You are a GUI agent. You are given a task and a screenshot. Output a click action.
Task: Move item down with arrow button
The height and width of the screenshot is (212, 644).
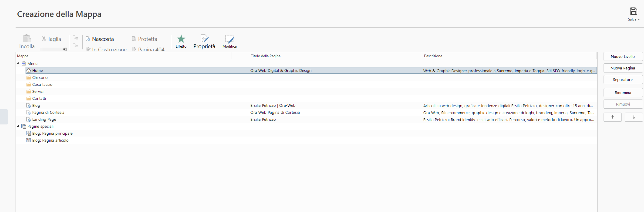coord(633,117)
